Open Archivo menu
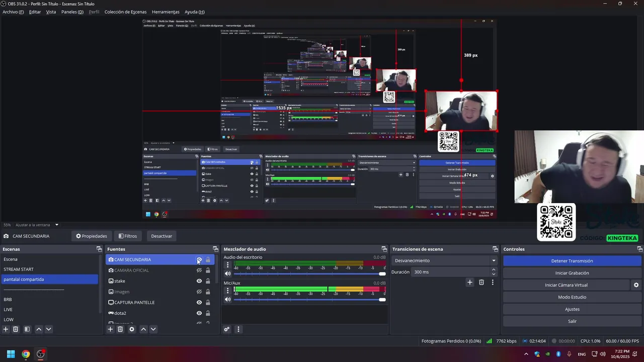Image resolution: width=644 pixels, height=362 pixels. [x=13, y=12]
